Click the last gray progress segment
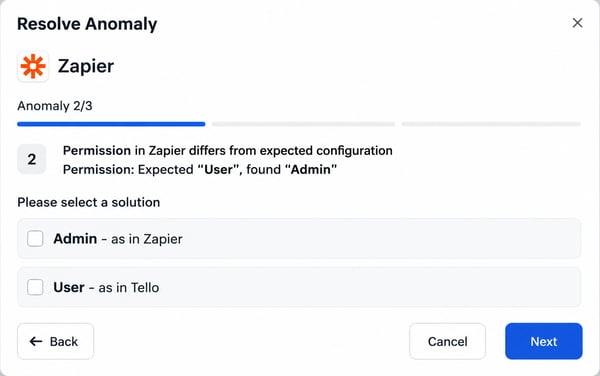This screenshot has width=600, height=376. (x=491, y=124)
